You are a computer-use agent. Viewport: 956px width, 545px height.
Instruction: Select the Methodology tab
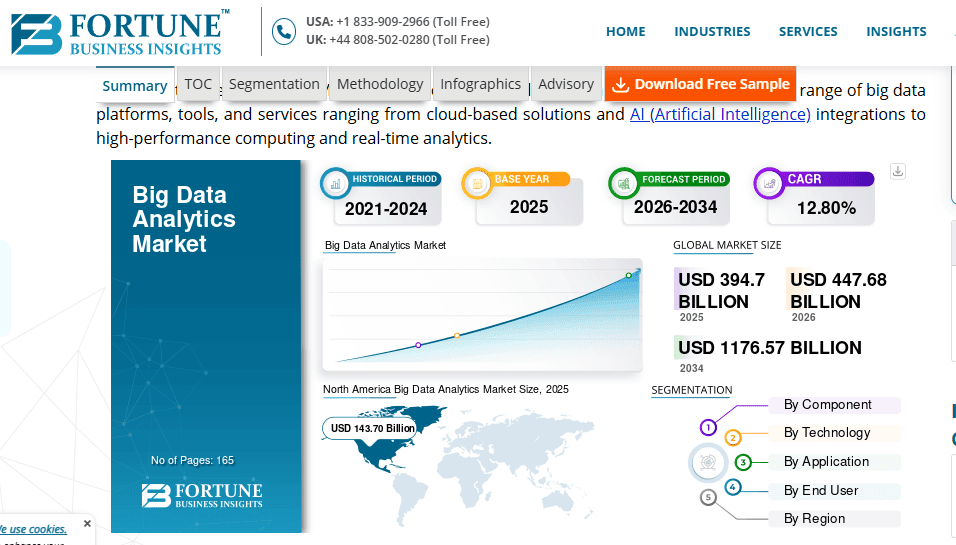tap(380, 84)
